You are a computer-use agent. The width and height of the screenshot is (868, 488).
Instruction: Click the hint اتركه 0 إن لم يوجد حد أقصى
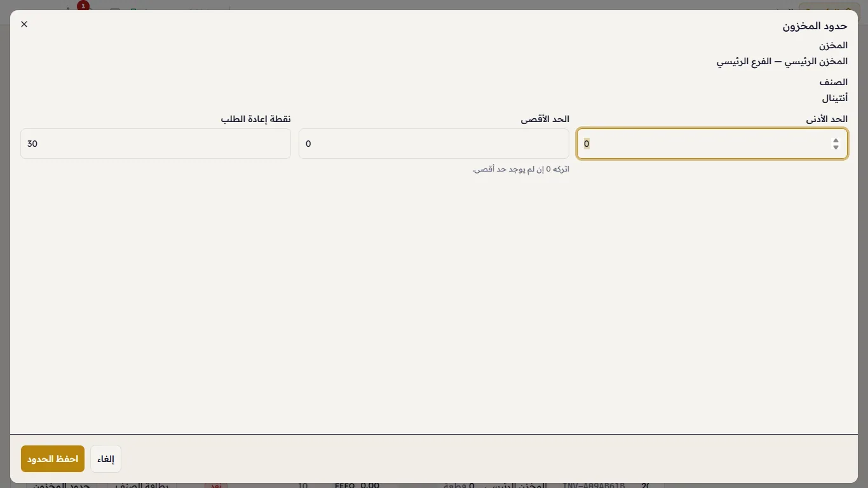[x=521, y=169]
